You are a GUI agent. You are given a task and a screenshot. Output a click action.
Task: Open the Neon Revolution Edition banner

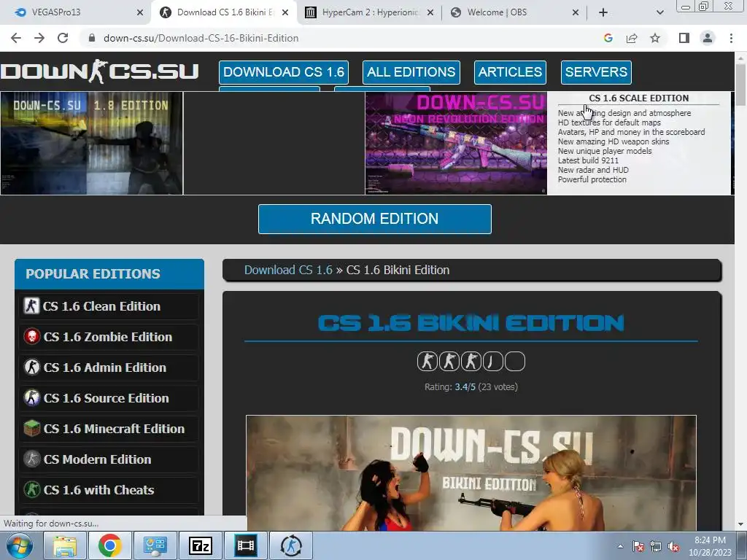(x=456, y=143)
